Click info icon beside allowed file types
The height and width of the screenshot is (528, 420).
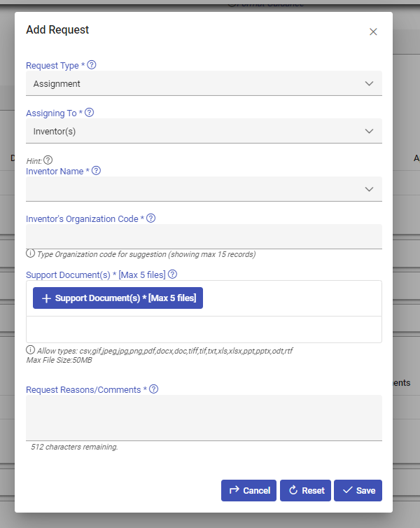pyautogui.click(x=31, y=349)
